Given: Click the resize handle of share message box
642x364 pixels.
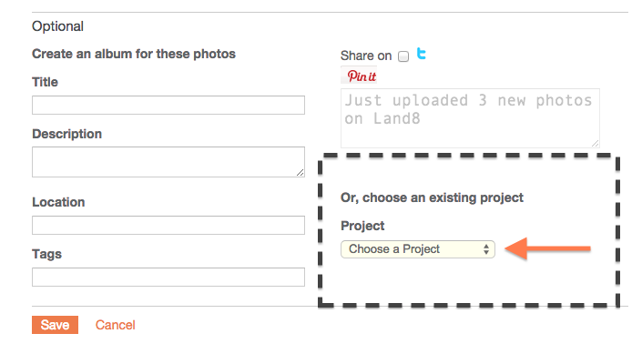Looking at the screenshot, I should pos(595,142).
